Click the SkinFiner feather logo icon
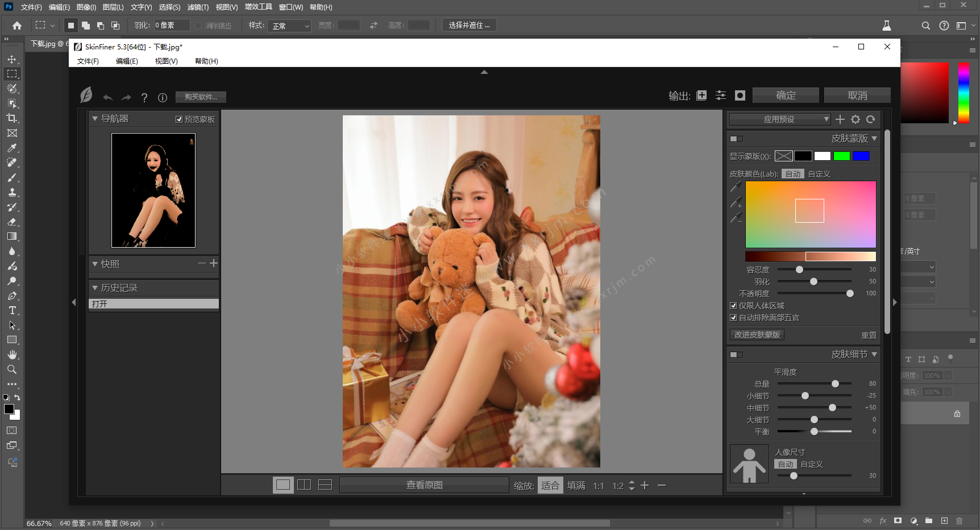The height and width of the screenshot is (530, 980). point(86,95)
